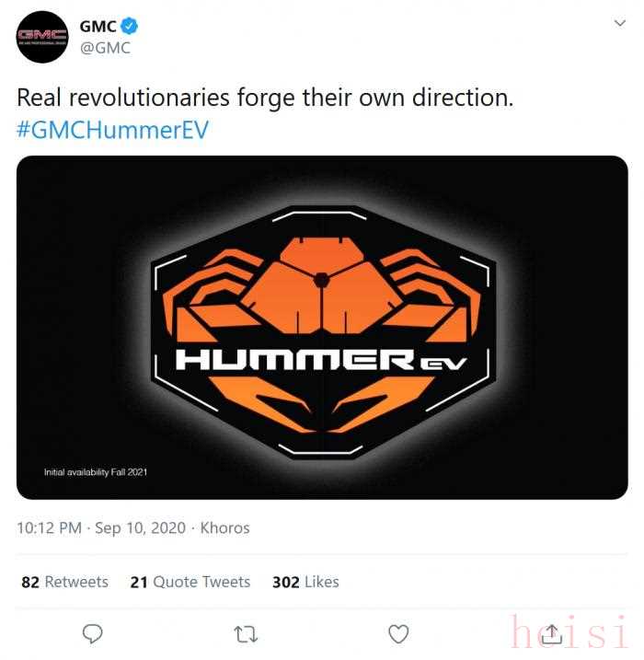Screen dimensions: 644x660
Task: Open the Khoros source link
Action: coord(224,527)
